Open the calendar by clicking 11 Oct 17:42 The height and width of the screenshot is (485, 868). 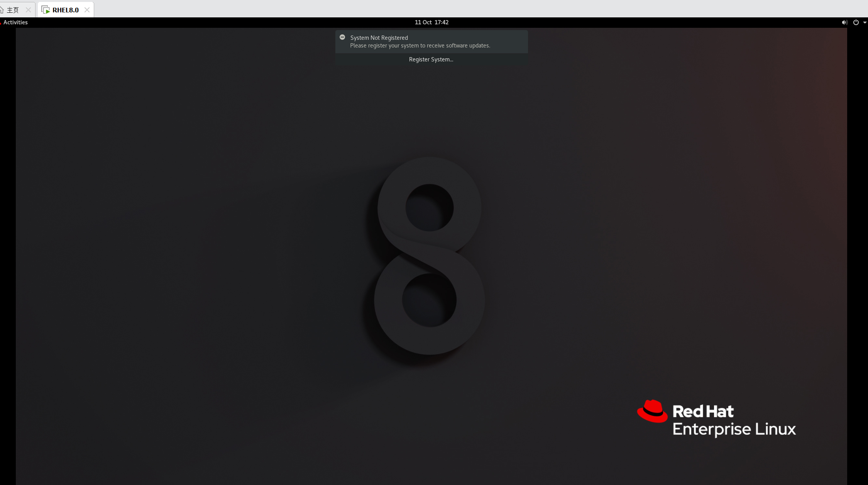(x=431, y=22)
